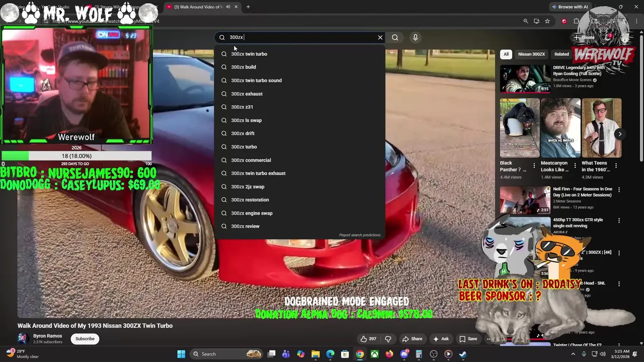Open more options for 'Black Panther' Short
This screenshot has width=644, height=362.
(534, 165)
